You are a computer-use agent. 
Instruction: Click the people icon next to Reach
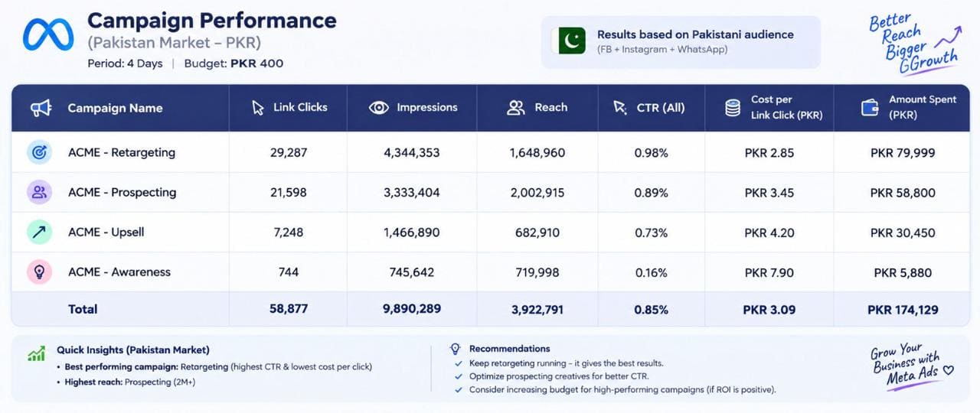coord(516,108)
